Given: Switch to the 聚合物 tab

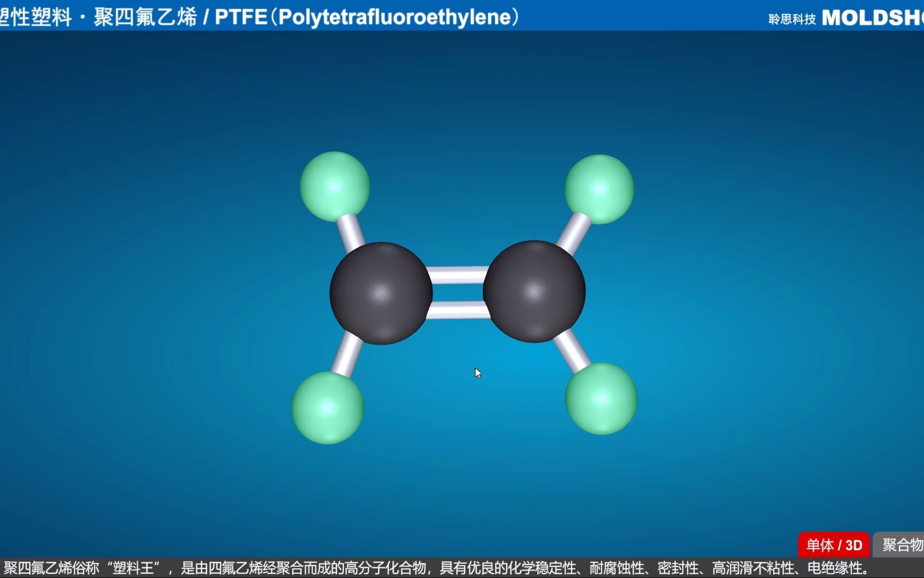Looking at the screenshot, I should point(899,545).
